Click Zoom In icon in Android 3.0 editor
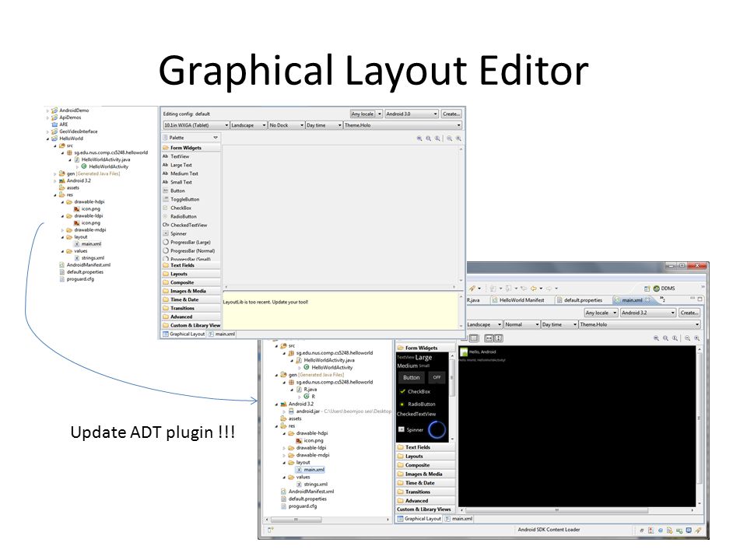 pyautogui.click(x=458, y=138)
